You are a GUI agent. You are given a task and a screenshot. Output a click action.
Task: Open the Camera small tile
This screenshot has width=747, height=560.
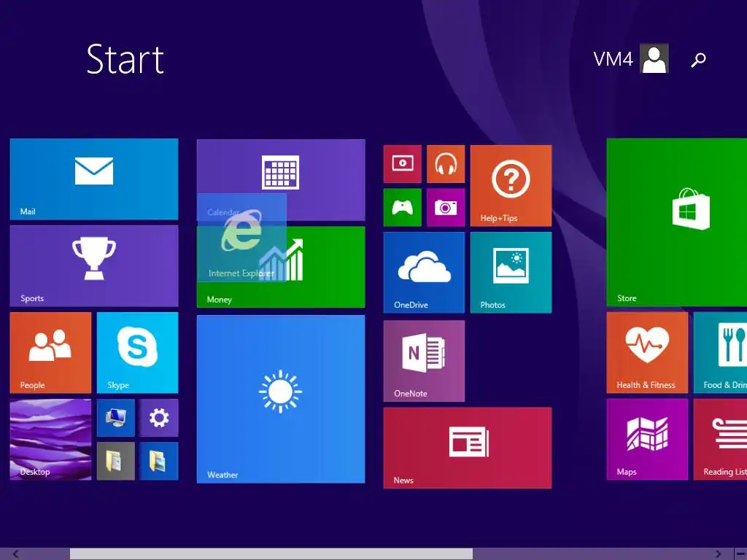pyautogui.click(x=446, y=207)
